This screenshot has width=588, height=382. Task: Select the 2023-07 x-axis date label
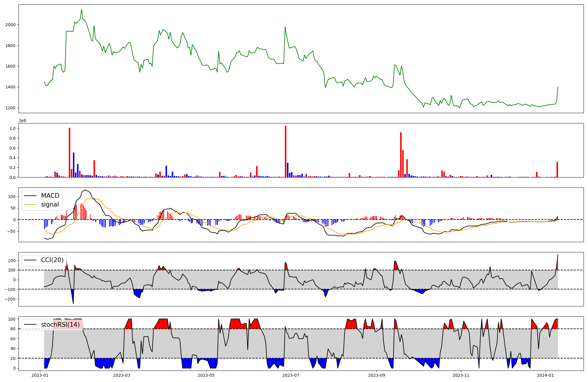291,375
